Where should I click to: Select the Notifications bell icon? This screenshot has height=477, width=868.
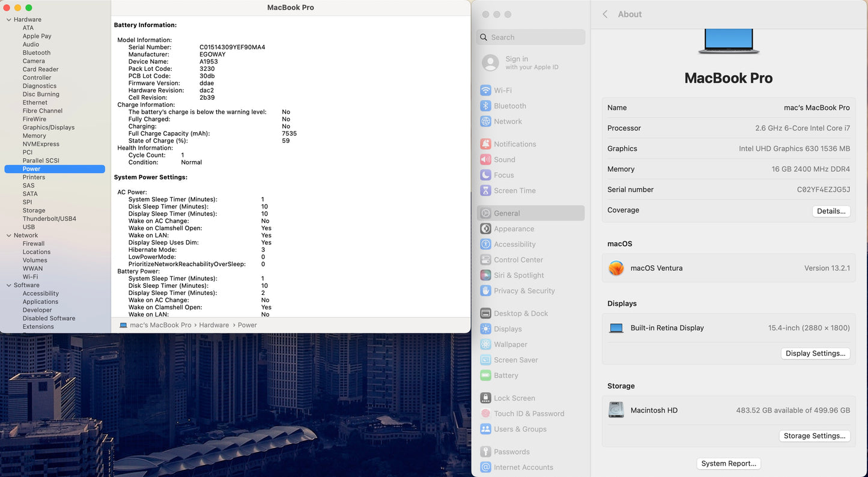pyautogui.click(x=485, y=144)
